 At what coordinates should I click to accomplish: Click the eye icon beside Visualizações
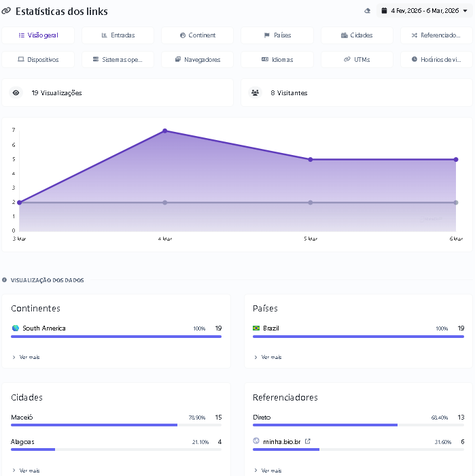[x=16, y=93]
